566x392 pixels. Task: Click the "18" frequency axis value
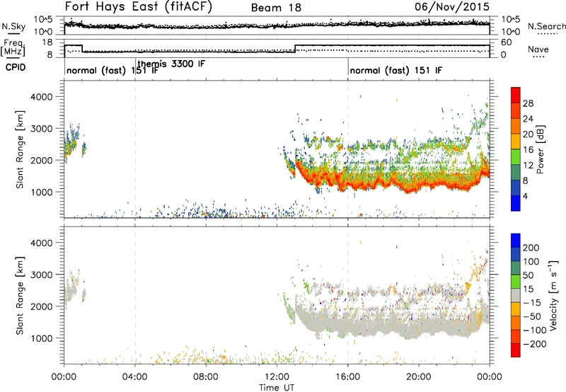(47, 42)
